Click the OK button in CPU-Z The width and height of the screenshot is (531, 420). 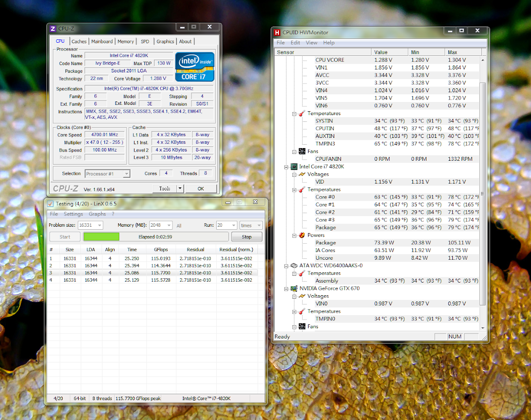(201, 188)
